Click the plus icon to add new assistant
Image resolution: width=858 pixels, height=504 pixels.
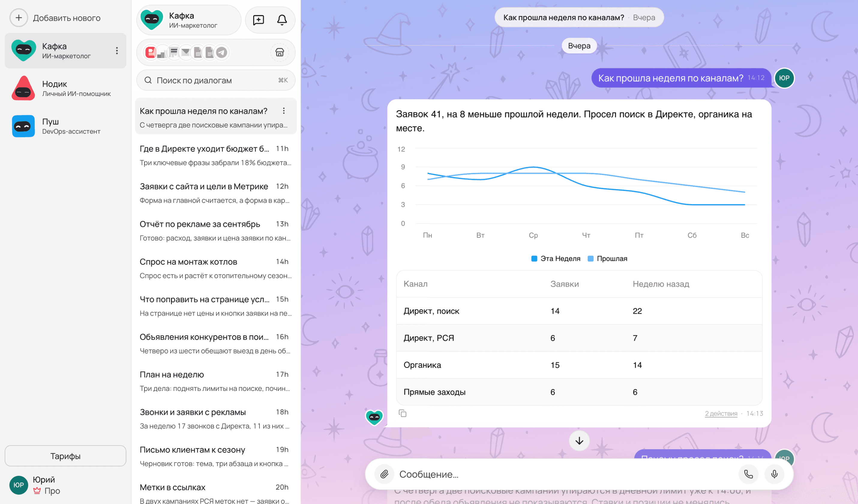click(19, 18)
